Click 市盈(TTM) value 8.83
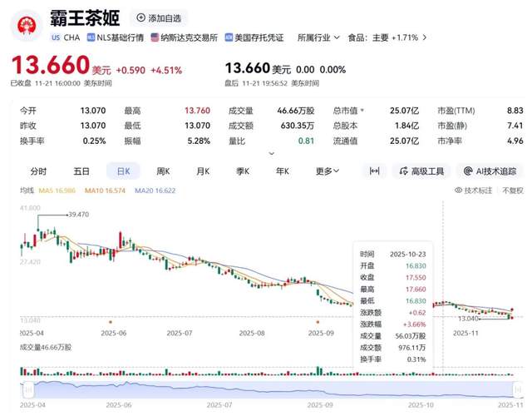The height and width of the screenshot is (416, 532). point(515,111)
